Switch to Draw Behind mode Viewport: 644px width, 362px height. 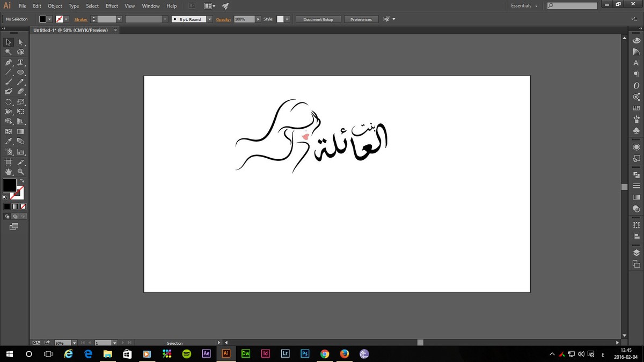[15, 217]
